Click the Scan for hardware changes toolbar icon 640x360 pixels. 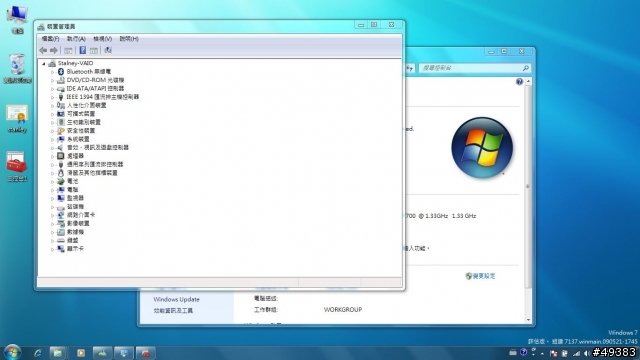point(108,50)
